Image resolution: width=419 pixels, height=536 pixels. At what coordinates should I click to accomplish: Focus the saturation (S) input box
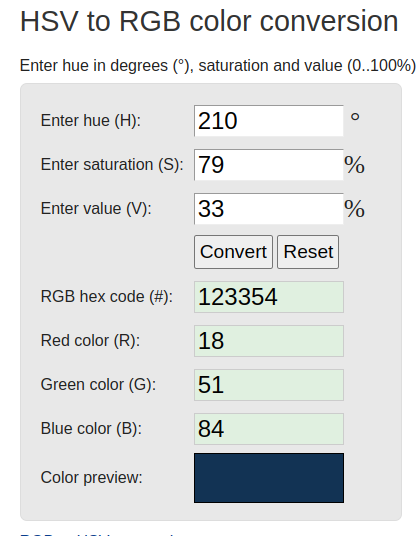pos(269,164)
